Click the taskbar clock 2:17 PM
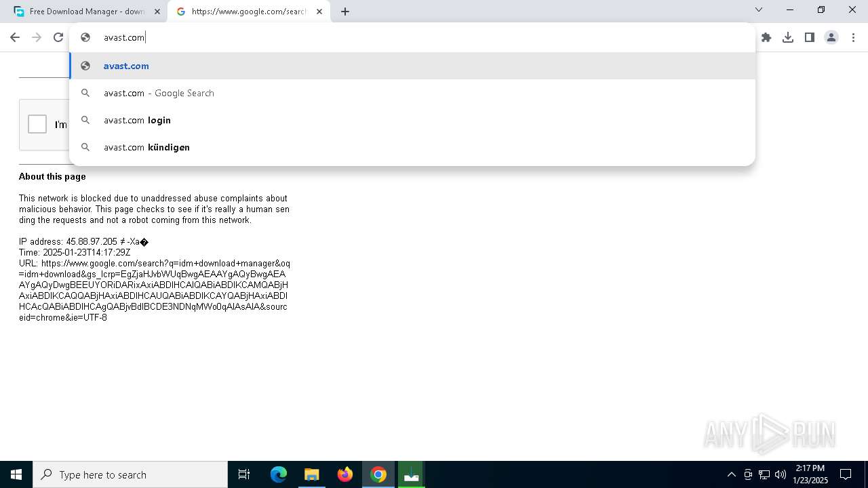The width and height of the screenshot is (868, 488). 810,474
